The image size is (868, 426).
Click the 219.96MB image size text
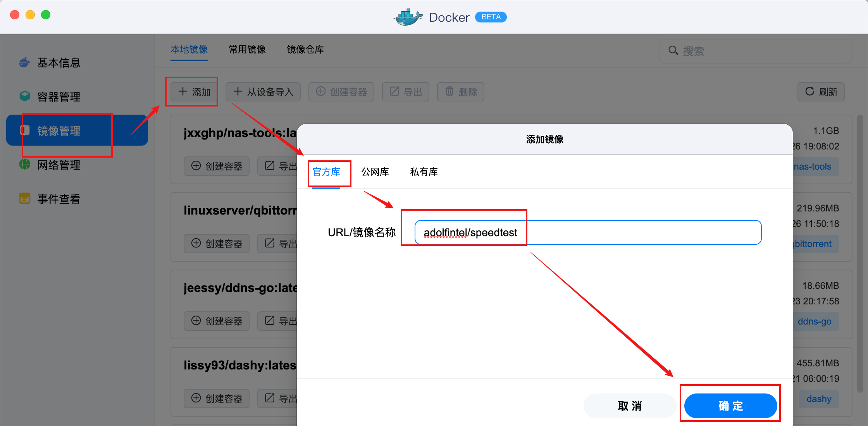coord(818,208)
